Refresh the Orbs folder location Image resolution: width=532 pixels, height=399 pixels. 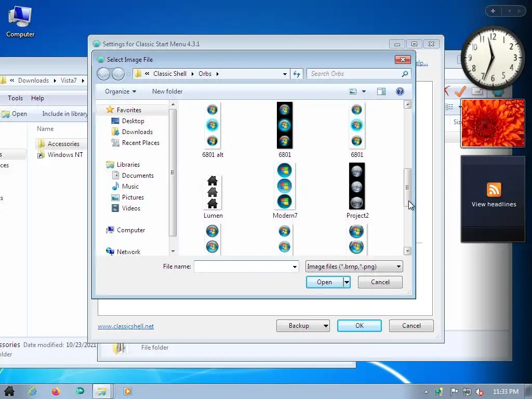coord(297,74)
